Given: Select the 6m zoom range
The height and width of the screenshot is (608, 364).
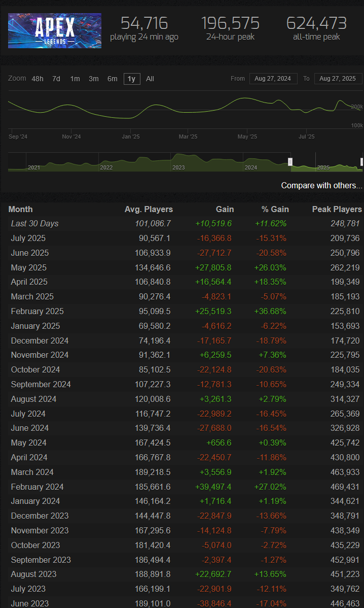Looking at the screenshot, I should click(113, 79).
